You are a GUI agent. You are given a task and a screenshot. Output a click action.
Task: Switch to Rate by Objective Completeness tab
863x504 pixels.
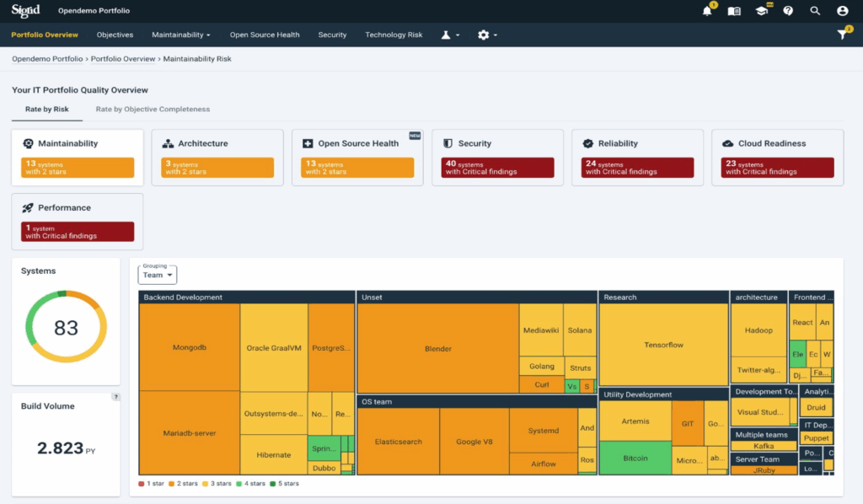click(x=153, y=110)
